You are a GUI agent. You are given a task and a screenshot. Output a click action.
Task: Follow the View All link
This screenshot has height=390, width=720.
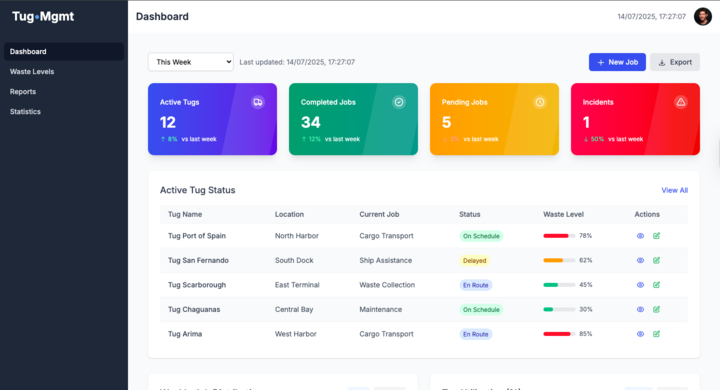pyautogui.click(x=674, y=190)
